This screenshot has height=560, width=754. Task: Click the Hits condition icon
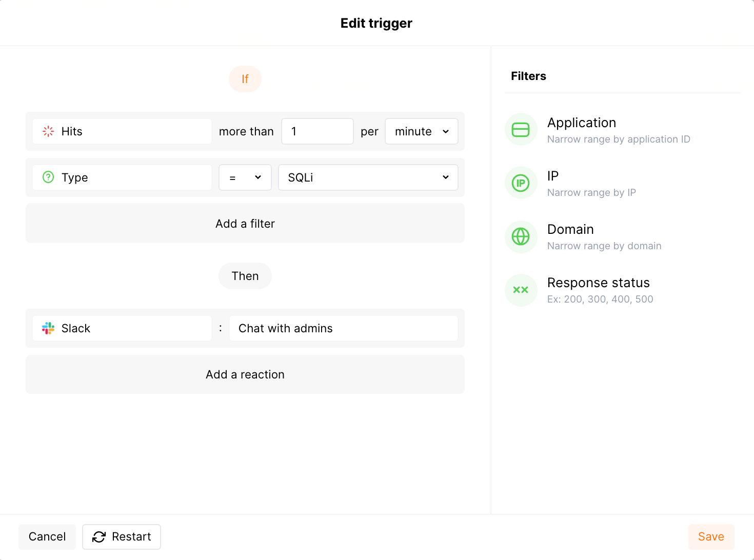[48, 131]
